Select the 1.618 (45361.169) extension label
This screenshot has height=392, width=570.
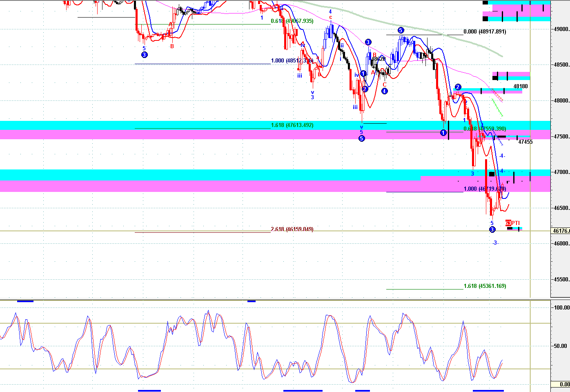click(485, 286)
